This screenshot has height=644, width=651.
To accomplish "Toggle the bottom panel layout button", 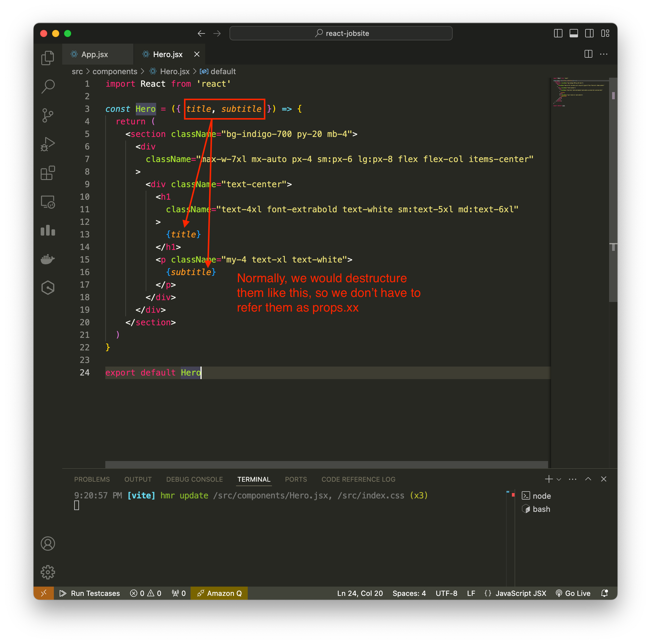I will tap(574, 33).
